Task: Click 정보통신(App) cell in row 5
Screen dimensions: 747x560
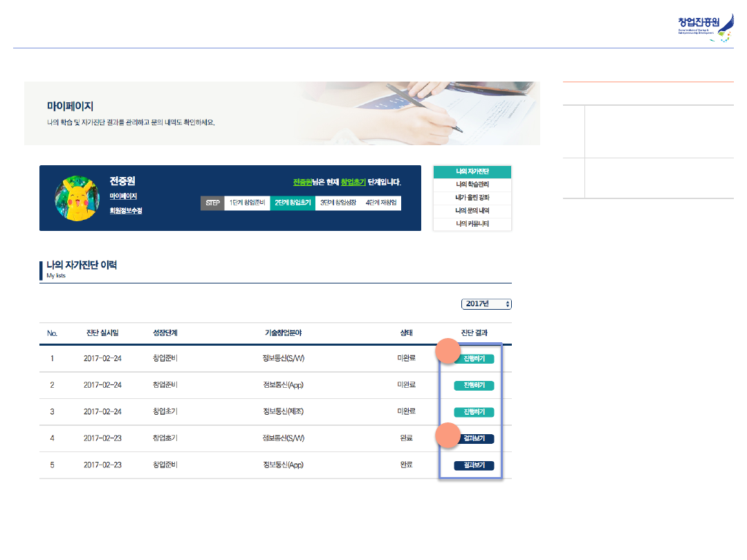Action: [284, 465]
